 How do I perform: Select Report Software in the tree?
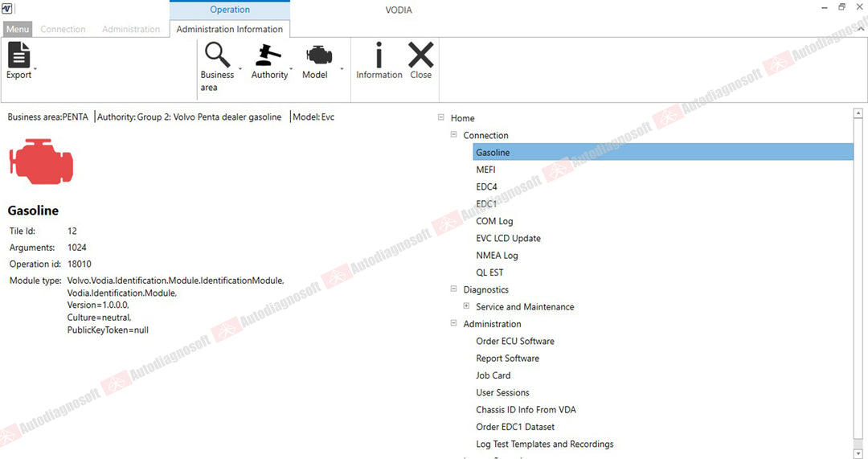click(x=508, y=359)
